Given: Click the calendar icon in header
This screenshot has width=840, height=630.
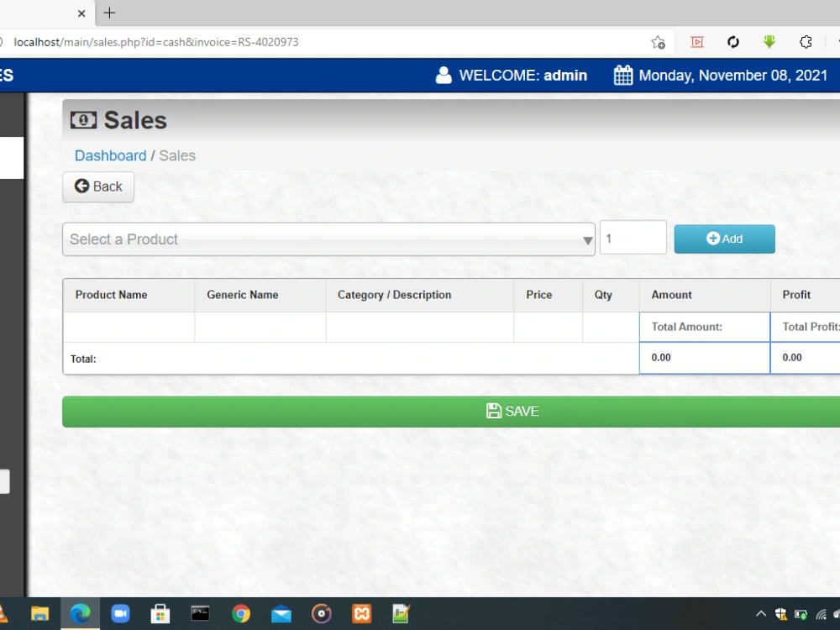Looking at the screenshot, I should (x=623, y=75).
